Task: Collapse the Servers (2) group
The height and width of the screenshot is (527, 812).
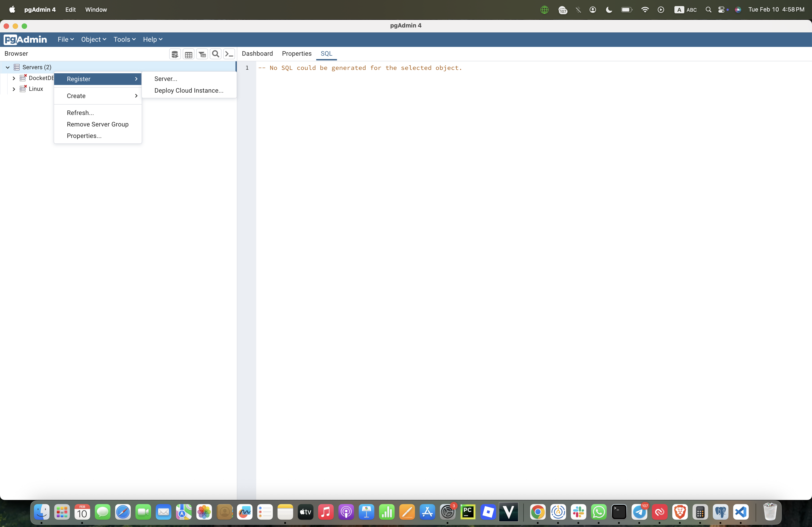Action: 7,67
